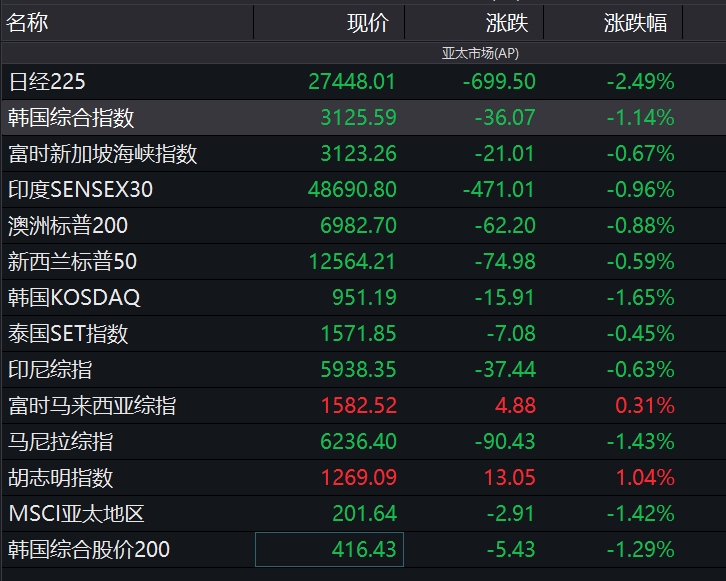The width and height of the screenshot is (726, 581).
Task: Click the red 1582.52 price
Action: tap(359, 406)
